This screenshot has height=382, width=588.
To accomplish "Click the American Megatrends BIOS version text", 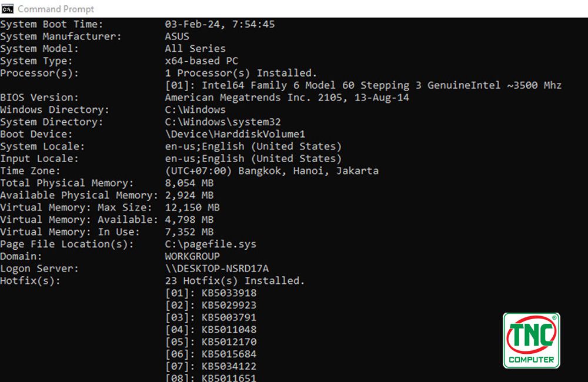I will [x=287, y=98].
